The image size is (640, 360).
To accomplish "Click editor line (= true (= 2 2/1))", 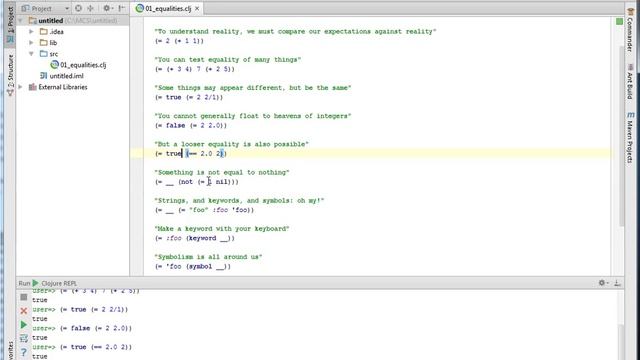I will point(189,97).
